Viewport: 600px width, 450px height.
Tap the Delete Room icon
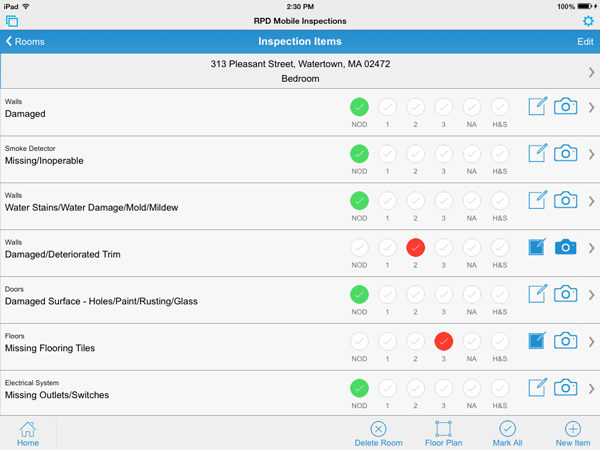(378, 429)
